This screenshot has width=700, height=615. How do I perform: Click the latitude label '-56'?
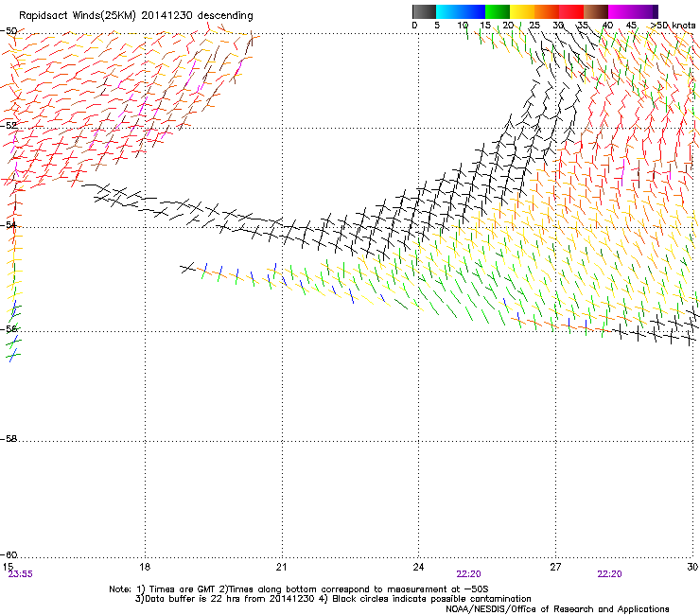click(9, 328)
